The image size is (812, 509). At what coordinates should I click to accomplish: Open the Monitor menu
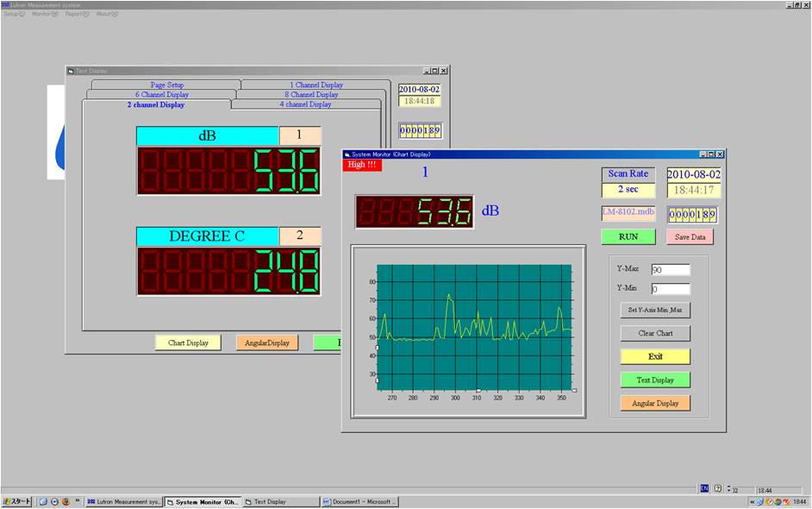45,14
